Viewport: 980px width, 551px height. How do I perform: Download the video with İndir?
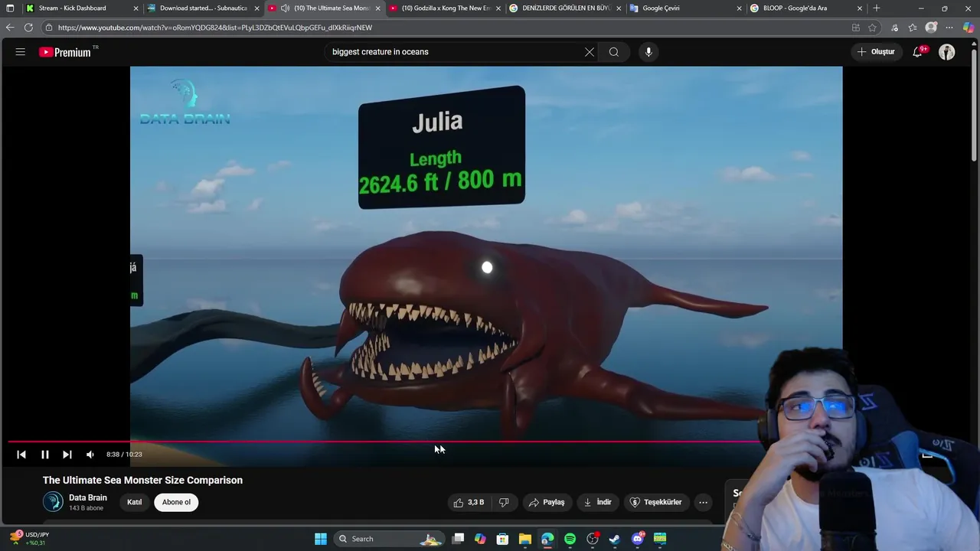click(x=597, y=502)
